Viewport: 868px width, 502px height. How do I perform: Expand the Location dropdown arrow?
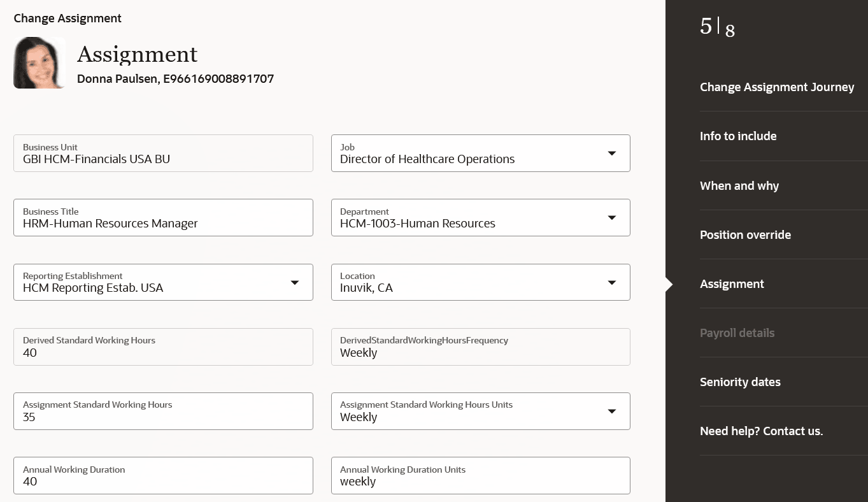pos(611,282)
